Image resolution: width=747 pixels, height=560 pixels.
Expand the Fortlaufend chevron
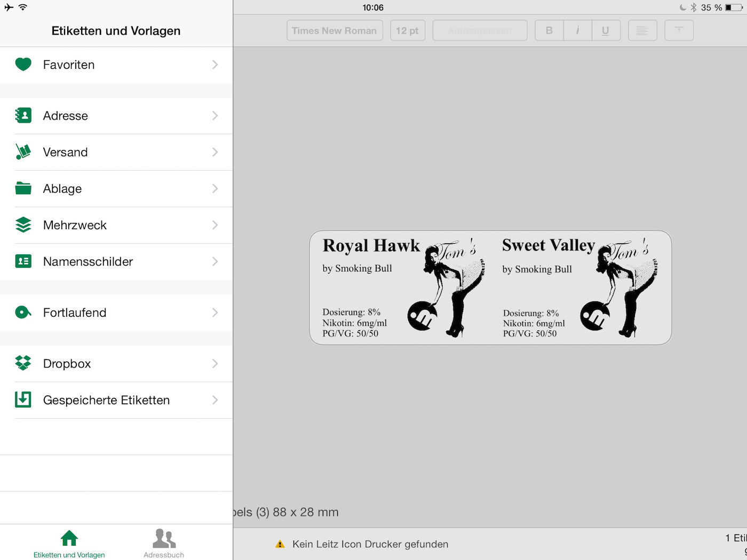(215, 313)
